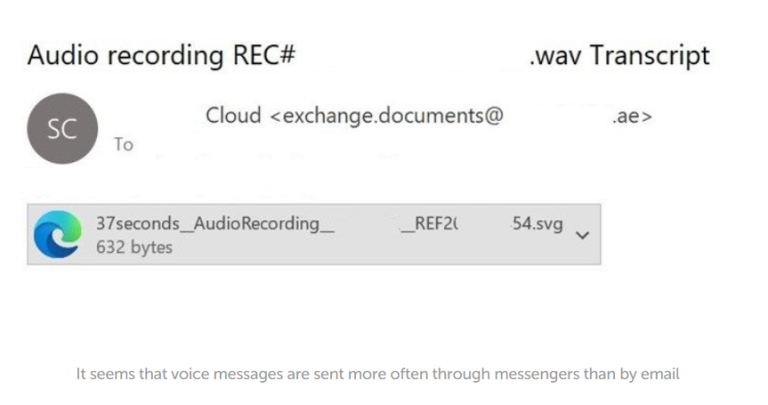The image size is (768, 405).
Task: Click the 'REC#' text in the subject line
Action: pos(264,55)
